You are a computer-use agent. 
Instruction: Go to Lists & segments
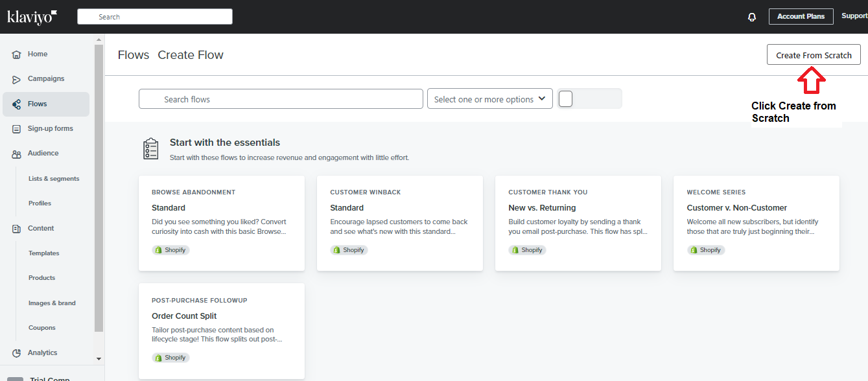(x=54, y=179)
